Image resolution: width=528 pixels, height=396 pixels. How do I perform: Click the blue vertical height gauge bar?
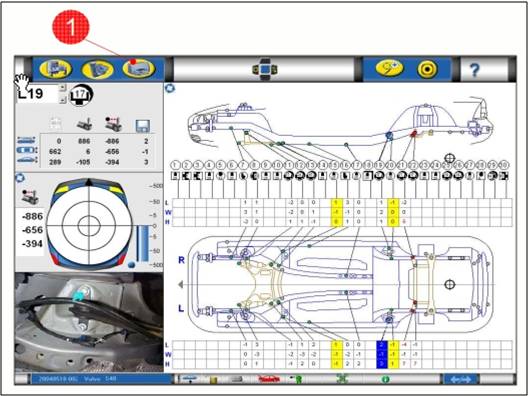click(x=143, y=244)
